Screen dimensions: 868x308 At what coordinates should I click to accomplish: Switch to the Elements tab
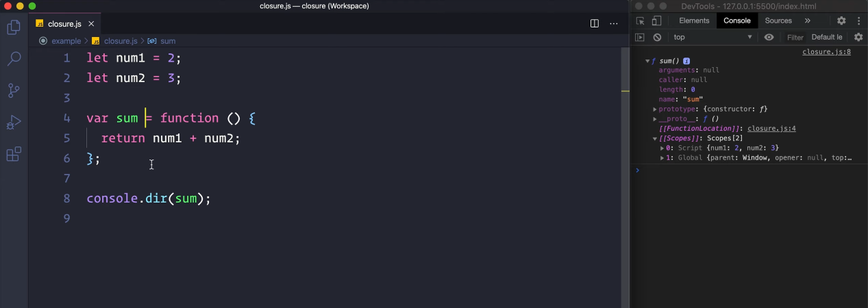pyautogui.click(x=694, y=21)
